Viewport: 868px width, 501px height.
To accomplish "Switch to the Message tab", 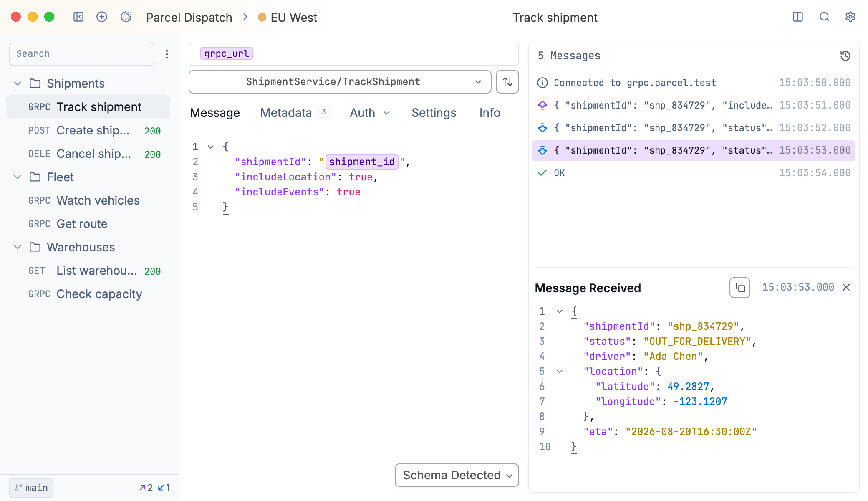I will tap(215, 113).
